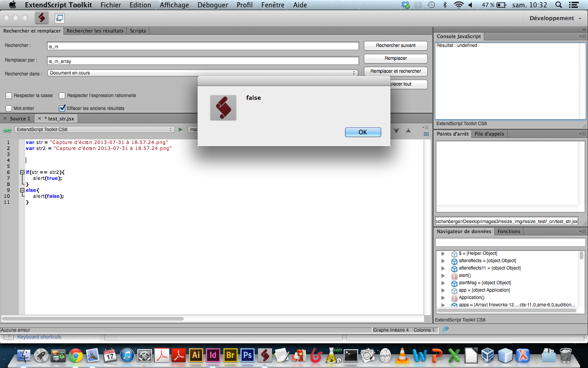Click 'Rechercher suivant' button
This screenshot has height=368, width=588.
(396, 46)
